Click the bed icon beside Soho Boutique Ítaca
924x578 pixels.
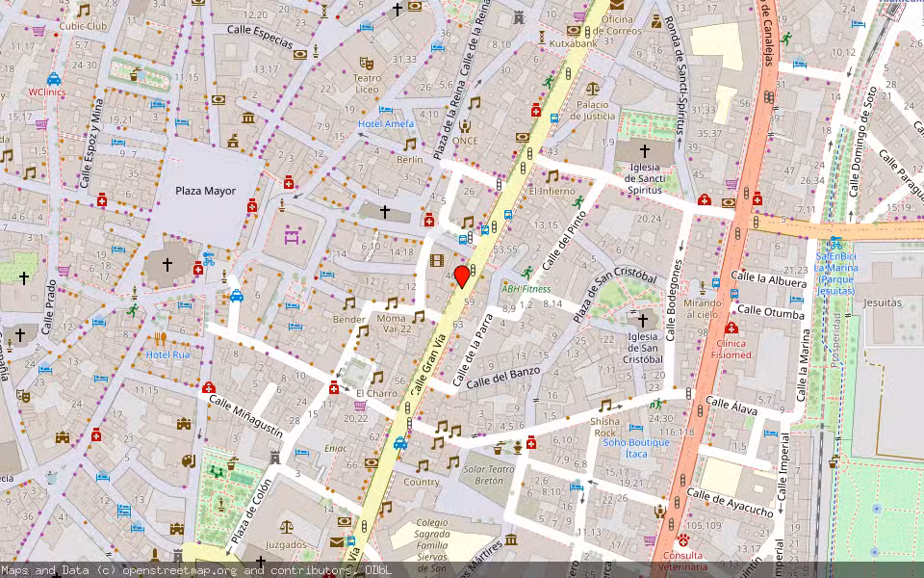pos(636,428)
